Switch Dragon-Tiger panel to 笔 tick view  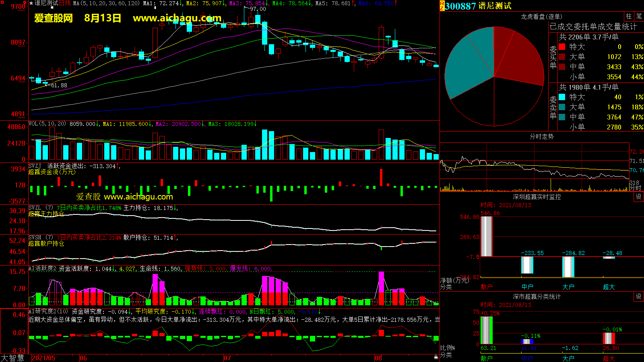pos(639,16)
